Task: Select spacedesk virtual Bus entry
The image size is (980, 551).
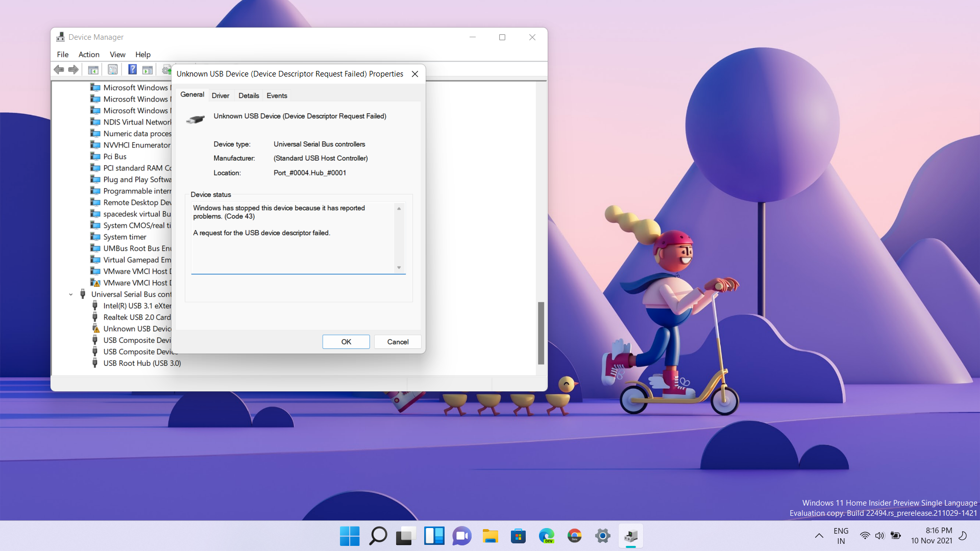Action: pos(132,214)
